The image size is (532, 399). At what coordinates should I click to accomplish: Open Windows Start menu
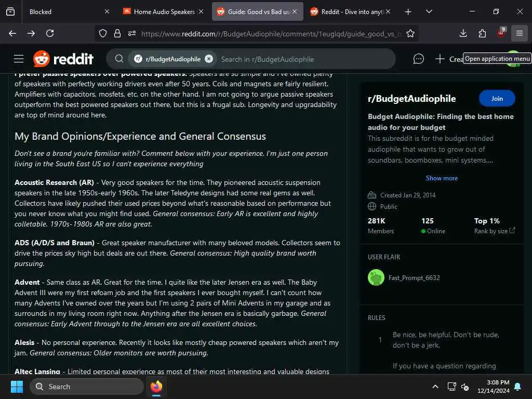[17, 387]
